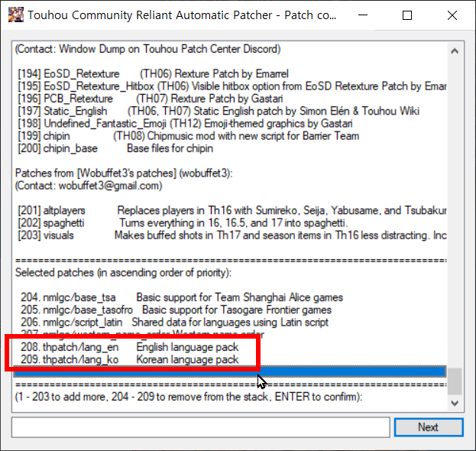Minimize the patcher window

(x=363, y=15)
